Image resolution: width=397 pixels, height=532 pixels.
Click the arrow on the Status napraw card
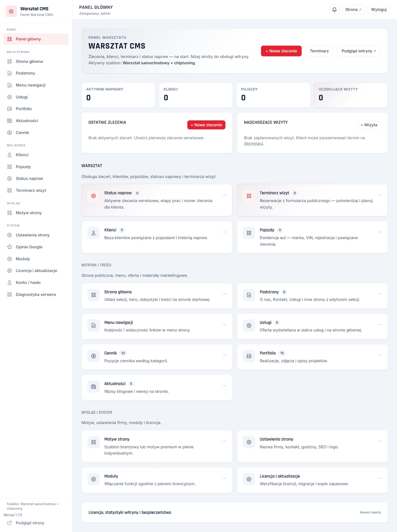[x=225, y=195]
